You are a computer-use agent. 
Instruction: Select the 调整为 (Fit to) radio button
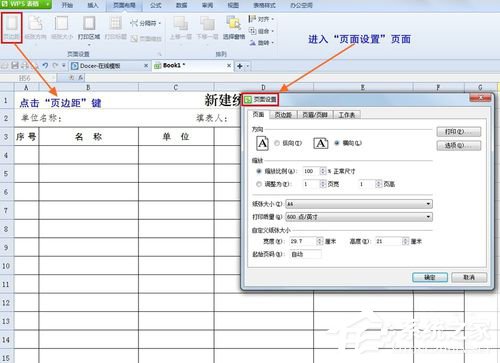tap(259, 184)
